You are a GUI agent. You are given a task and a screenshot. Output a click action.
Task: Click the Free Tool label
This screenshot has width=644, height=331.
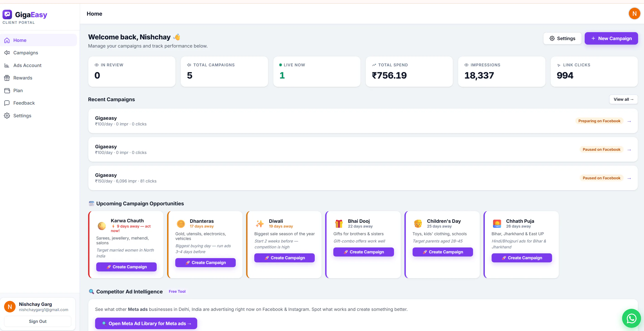click(x=177, y=292)
